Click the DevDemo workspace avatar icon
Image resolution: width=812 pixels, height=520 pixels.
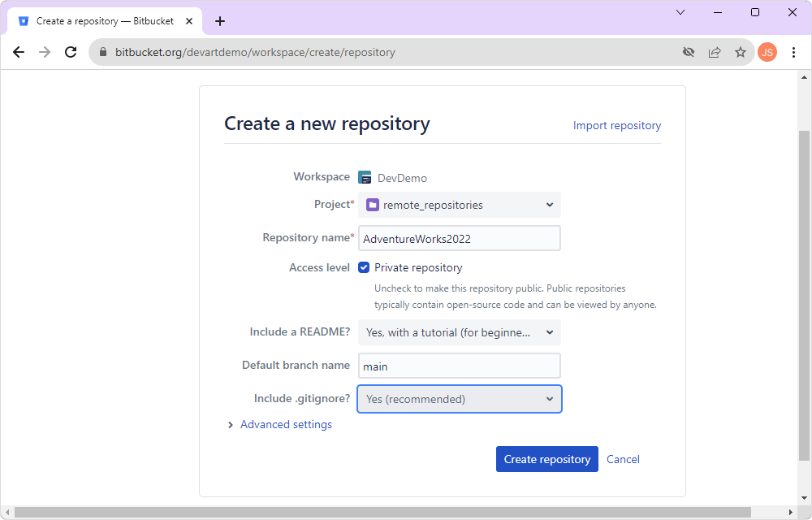(365, 177)
